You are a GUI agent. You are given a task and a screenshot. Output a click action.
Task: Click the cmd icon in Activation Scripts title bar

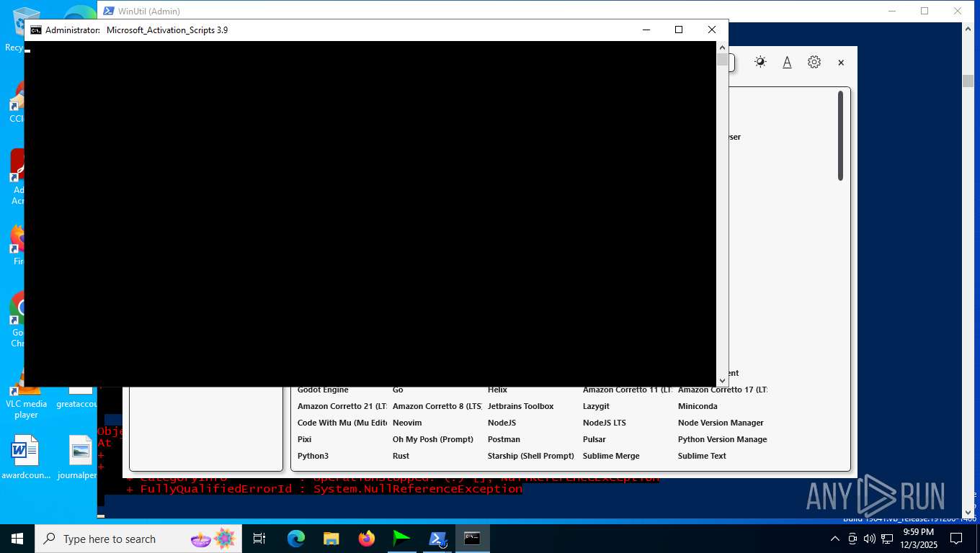click(35, 30)
